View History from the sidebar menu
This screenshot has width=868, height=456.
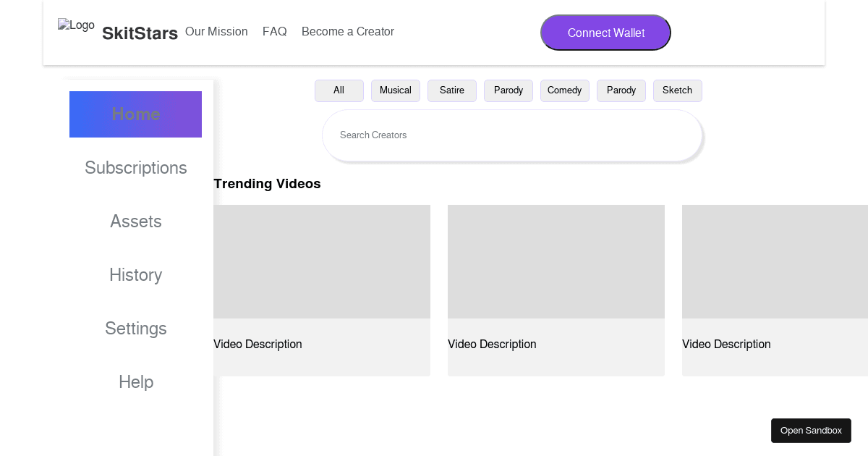click(x=135, y=275)
